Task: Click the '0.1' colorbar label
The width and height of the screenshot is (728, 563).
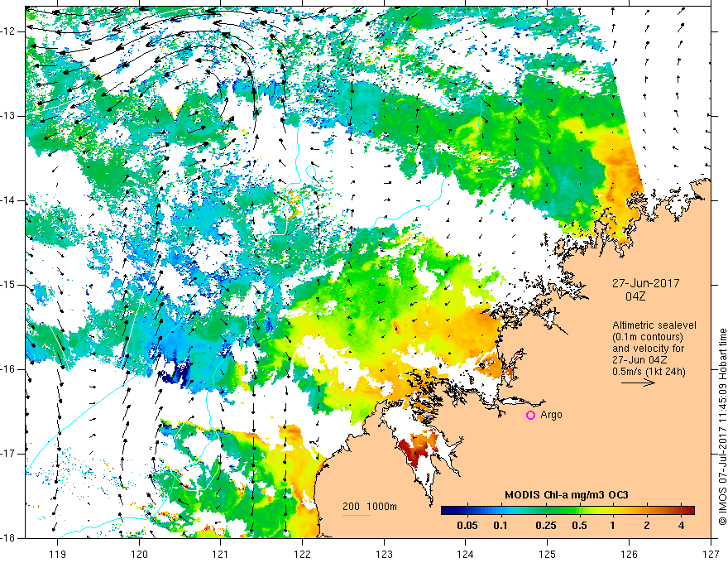Action: tap(500, 526)
